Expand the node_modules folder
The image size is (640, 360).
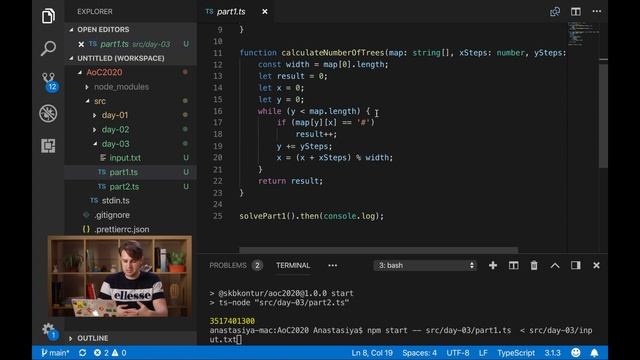point(121,87)
